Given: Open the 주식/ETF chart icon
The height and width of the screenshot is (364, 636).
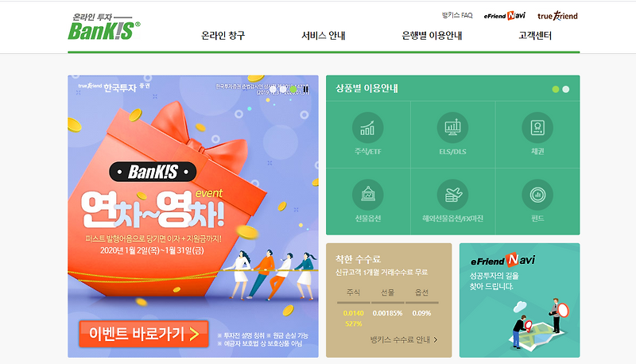Looking at the screenshot, I should pos(367,128).
